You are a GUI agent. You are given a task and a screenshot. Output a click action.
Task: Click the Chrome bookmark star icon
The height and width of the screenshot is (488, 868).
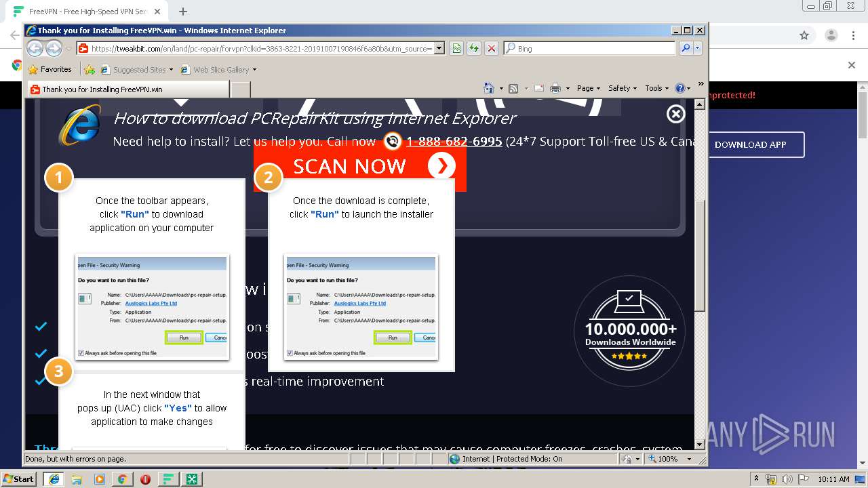click(x=804, y=35)
